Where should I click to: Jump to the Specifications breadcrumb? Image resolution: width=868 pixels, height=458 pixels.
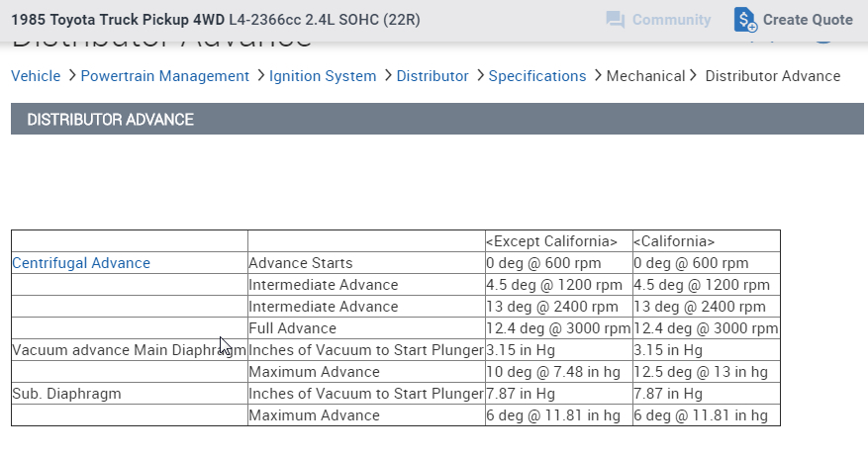pos(537,76)
